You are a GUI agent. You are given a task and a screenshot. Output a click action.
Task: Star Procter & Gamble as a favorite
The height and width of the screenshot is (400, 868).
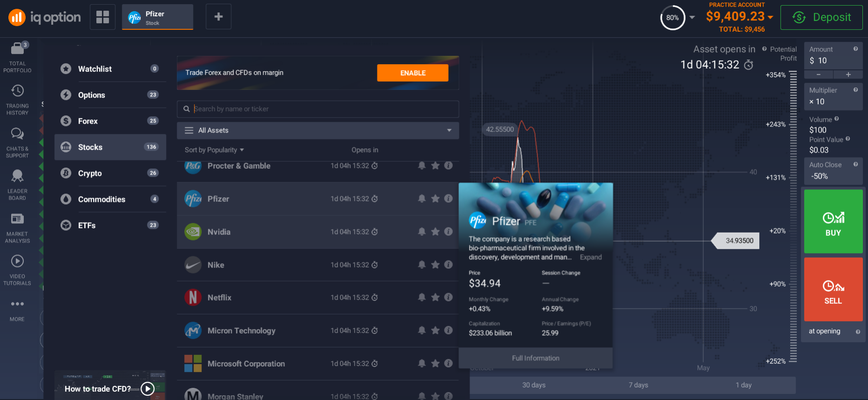coord(435,166)
